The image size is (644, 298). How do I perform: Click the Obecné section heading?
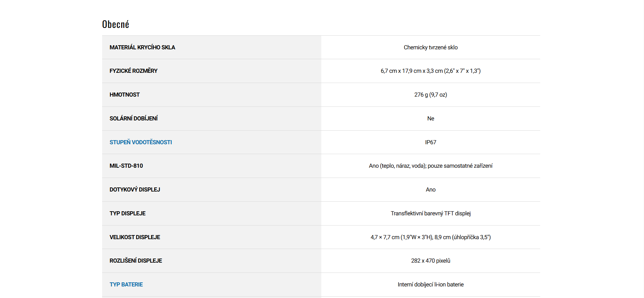115,24
